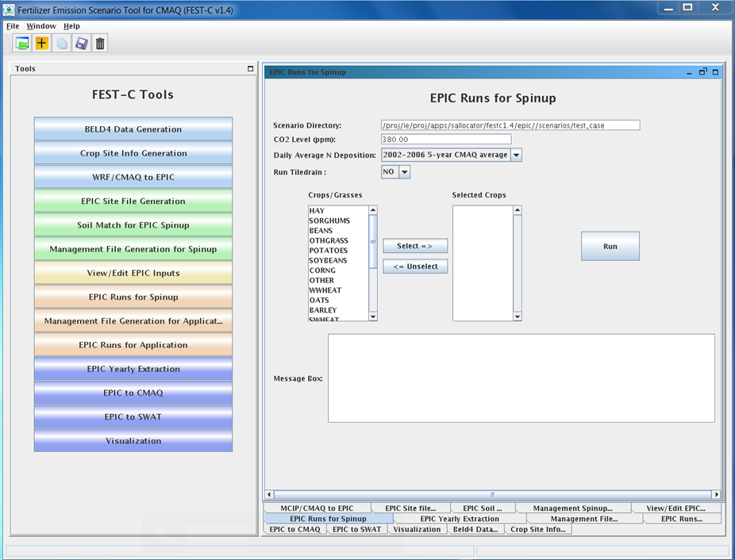Click the Select => button

(415, 246)
